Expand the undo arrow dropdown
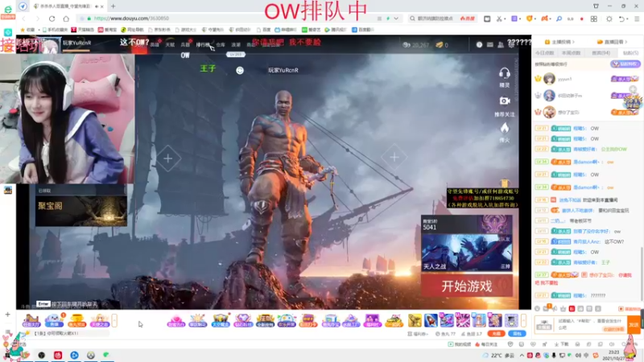Image resolution: width=644 pixels, height=362 pixels. [x=627, y=19]
